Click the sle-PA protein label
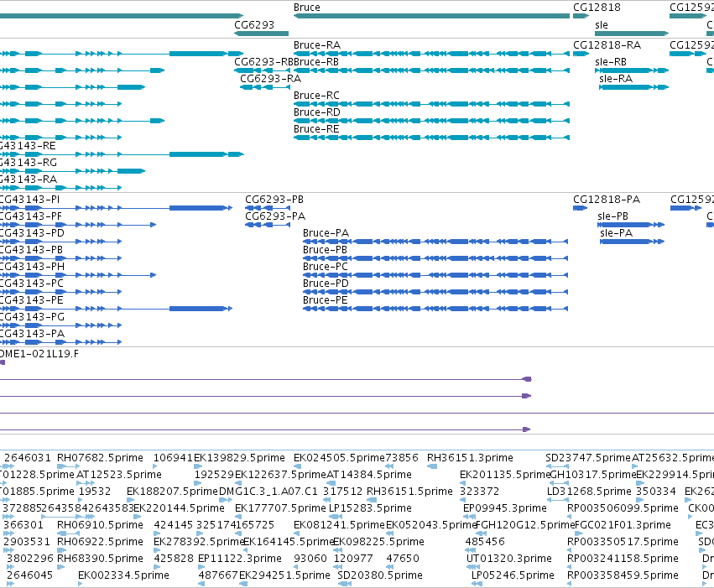Viewport: 714px width, 588px height. [x=616, y=233]
